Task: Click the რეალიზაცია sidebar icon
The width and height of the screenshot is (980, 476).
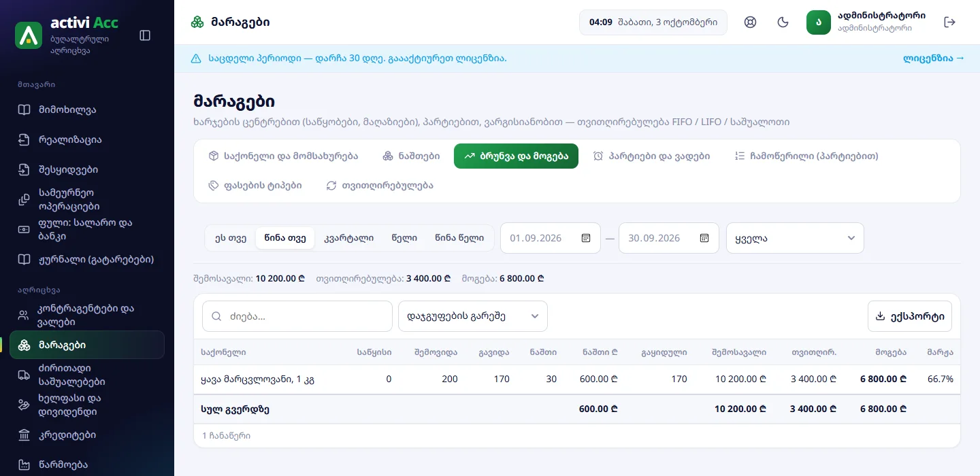Action: coord(24,140)
